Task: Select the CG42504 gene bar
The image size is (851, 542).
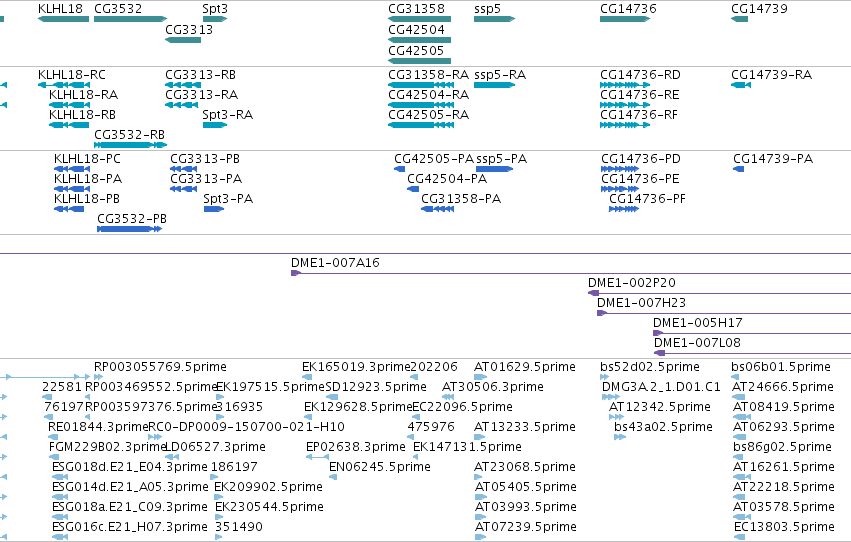Action: (420, 40)
